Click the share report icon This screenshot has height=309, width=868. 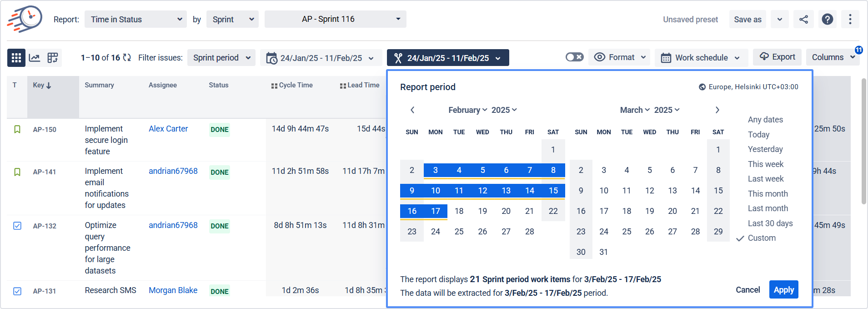click(803, 20)
